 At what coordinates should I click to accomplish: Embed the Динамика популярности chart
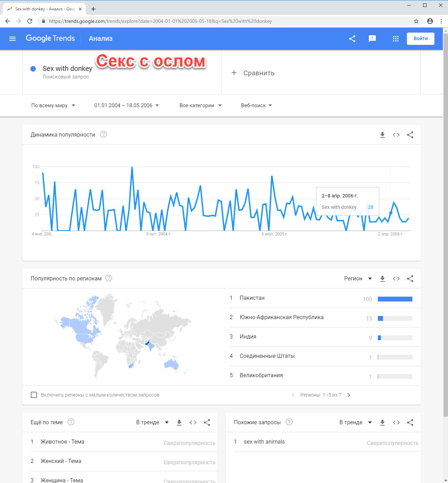[396, 135]
